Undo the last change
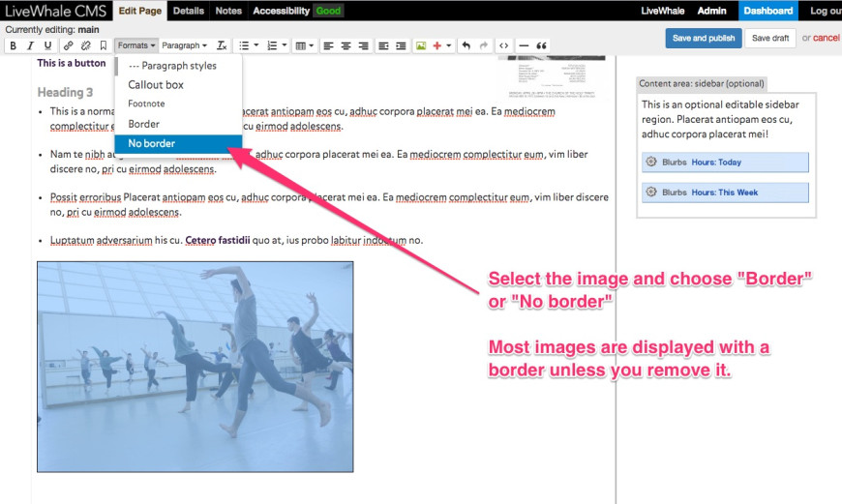 click(466, 45)
